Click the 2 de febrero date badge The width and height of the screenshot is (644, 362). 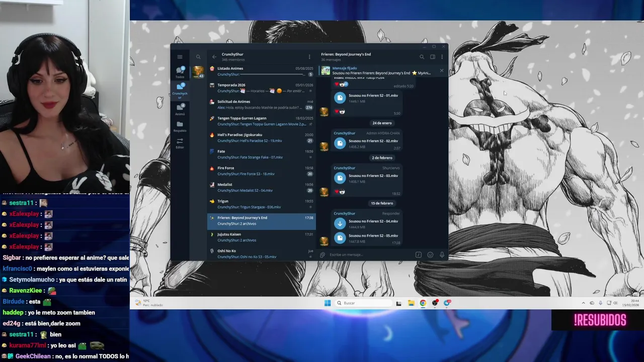382,158
